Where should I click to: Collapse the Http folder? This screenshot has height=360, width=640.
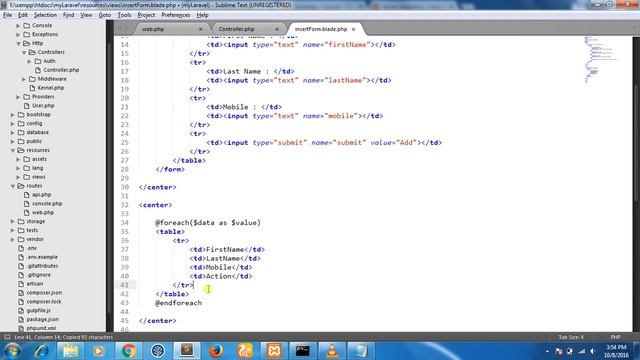click(18, 43)
